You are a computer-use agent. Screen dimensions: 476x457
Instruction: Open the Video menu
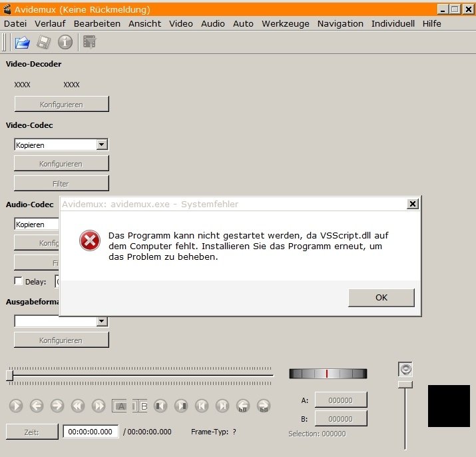pyautogui.click(x=181, y=24)
